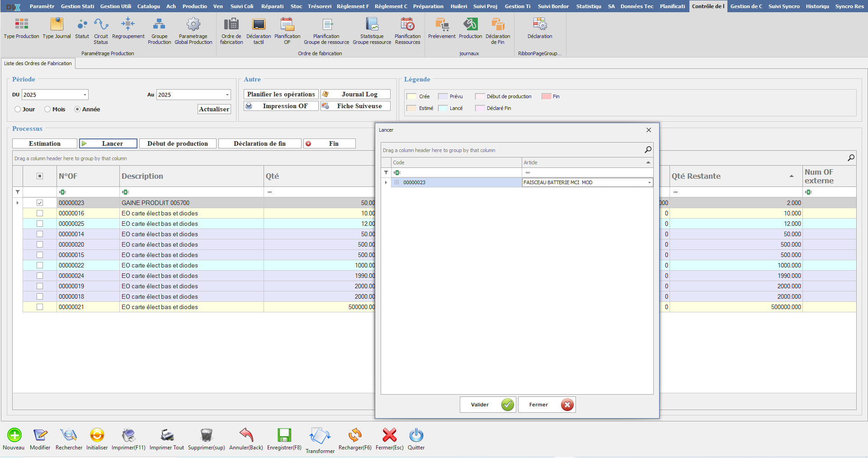Click the Début de production legend swatch
Screen dimensions: 868x458
point(480,96)
